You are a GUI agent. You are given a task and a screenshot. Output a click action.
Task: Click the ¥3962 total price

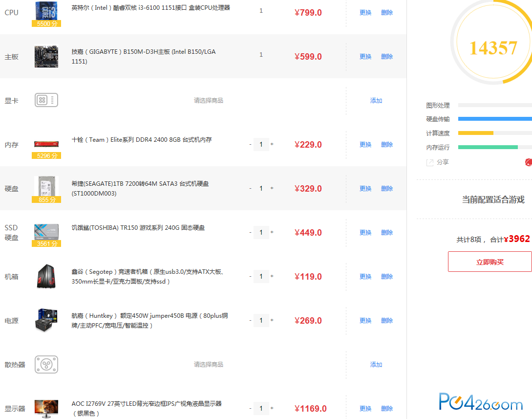pyautogui.click(x=517, y=239)
